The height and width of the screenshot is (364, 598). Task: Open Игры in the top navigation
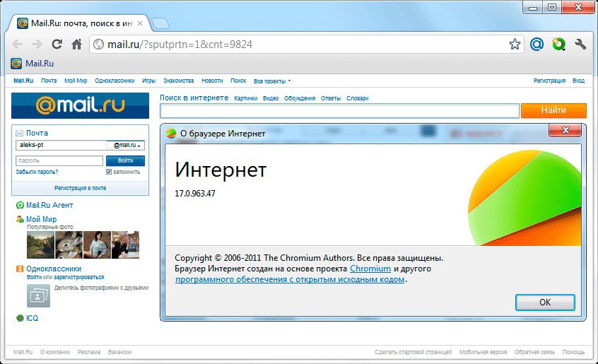(x=148, y=81)
